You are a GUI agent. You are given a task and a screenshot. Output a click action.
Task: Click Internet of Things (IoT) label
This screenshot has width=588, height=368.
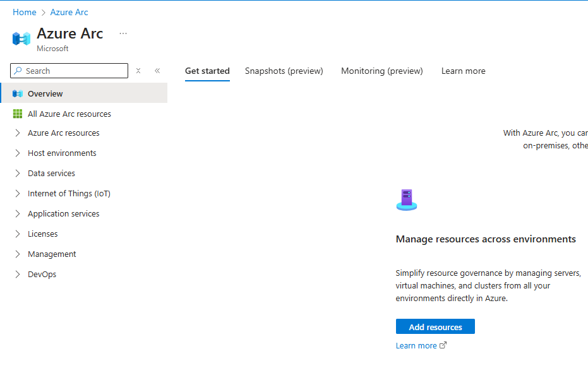(x=69, y=194)
